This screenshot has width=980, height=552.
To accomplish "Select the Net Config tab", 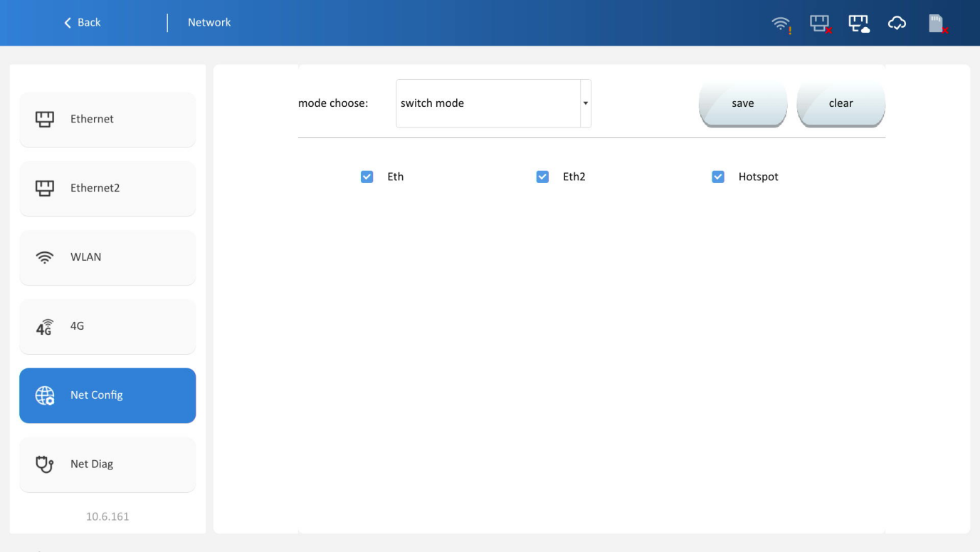I will (107, 395).
